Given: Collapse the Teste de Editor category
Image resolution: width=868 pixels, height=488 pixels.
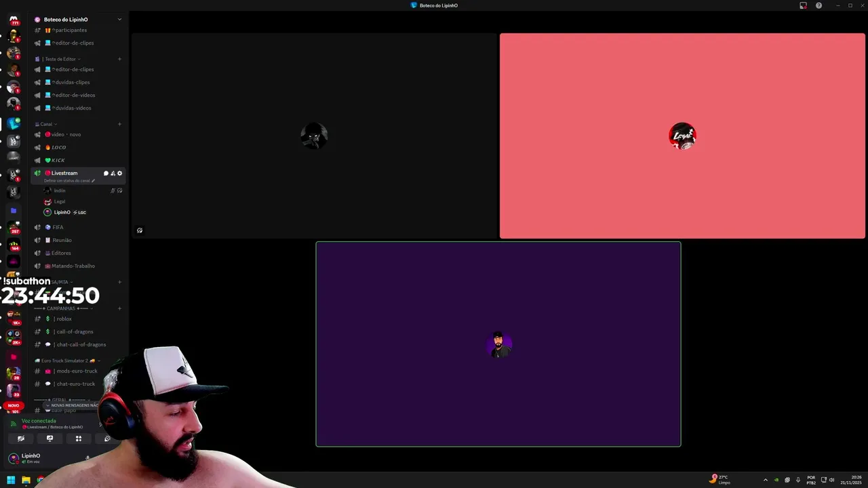Looking at the screenshot, I should coord(60,59).
